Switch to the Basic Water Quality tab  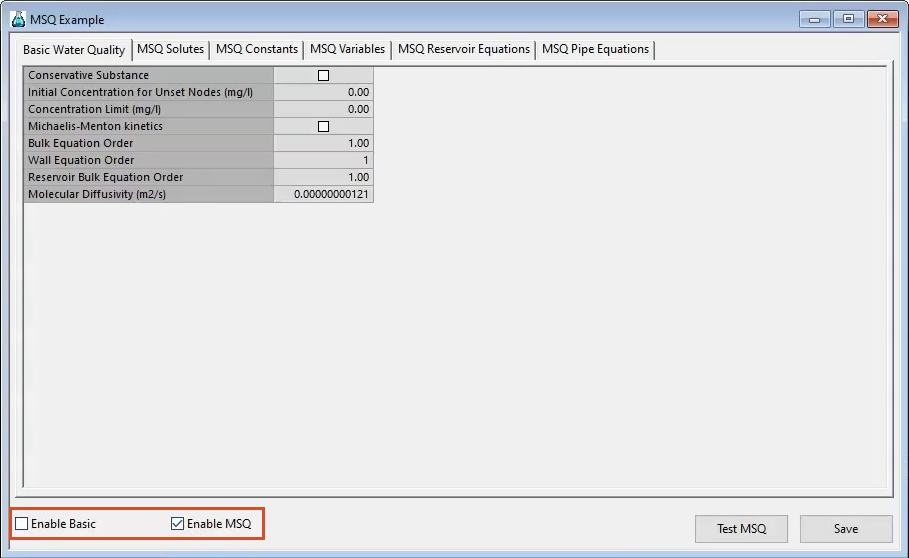[74, 50]
